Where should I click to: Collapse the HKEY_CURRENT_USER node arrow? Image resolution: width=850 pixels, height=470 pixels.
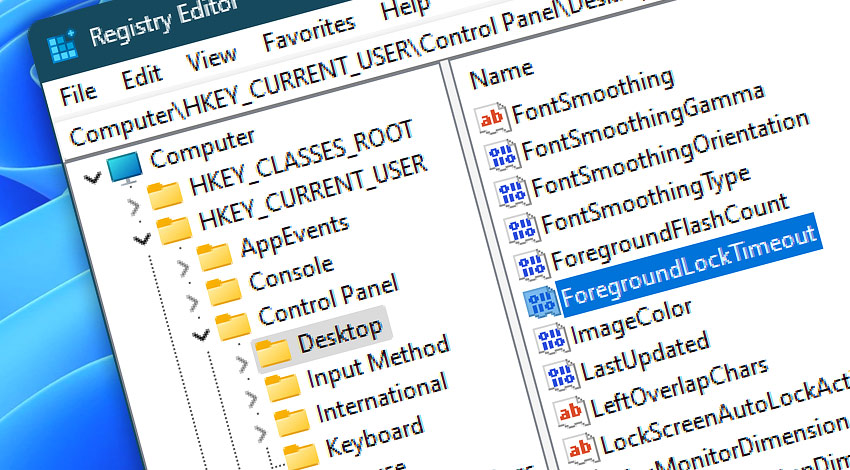pos(142,238)
